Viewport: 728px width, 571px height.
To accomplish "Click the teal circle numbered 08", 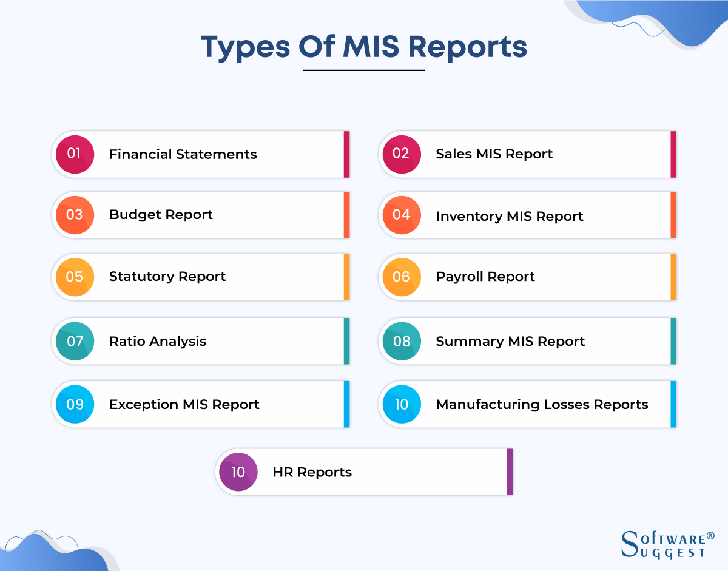I will 401,341.
